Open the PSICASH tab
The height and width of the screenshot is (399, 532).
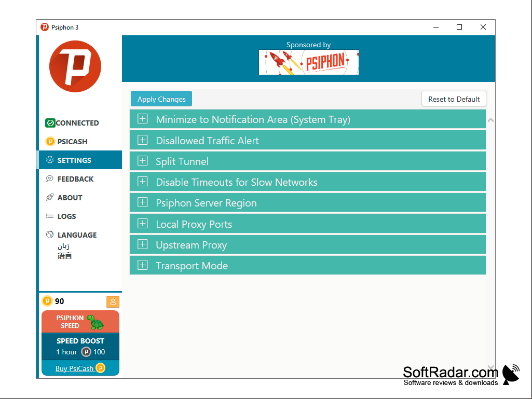pos(80,142)
